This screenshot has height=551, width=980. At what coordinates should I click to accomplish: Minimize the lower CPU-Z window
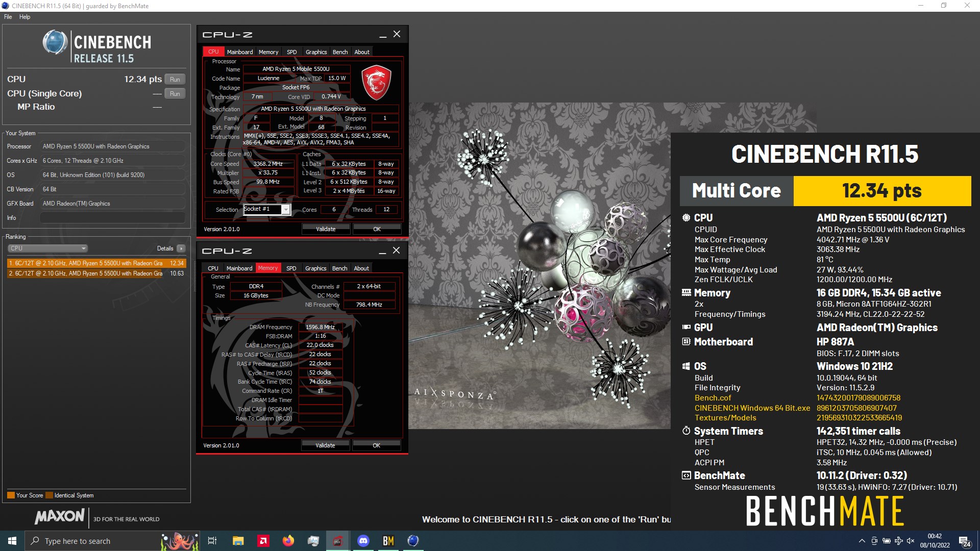pos(382,251)
